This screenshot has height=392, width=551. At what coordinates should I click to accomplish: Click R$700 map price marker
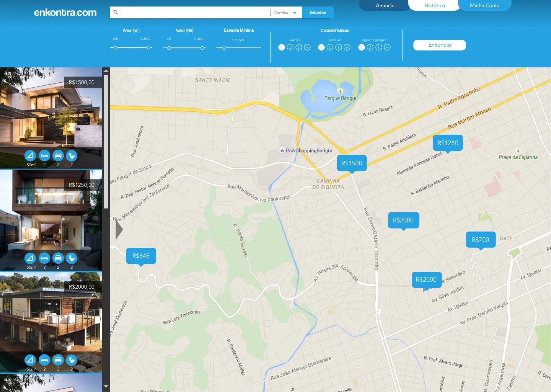pyautogui.click(x=481, y=240)
